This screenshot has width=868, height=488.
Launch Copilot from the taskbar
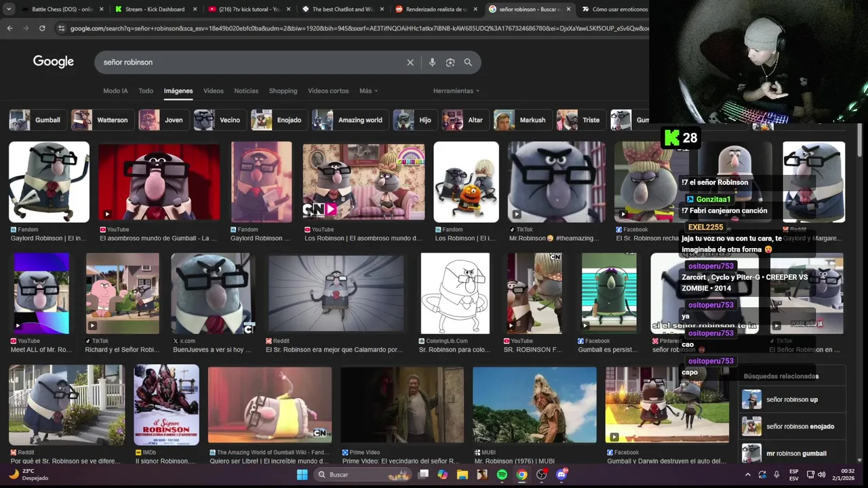[x=443, y=474]
